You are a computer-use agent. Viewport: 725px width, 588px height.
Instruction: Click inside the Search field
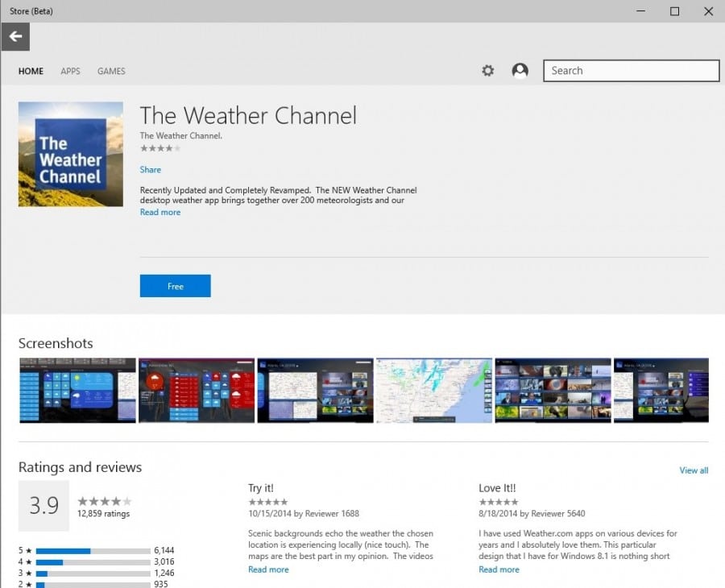pos(631,70)
